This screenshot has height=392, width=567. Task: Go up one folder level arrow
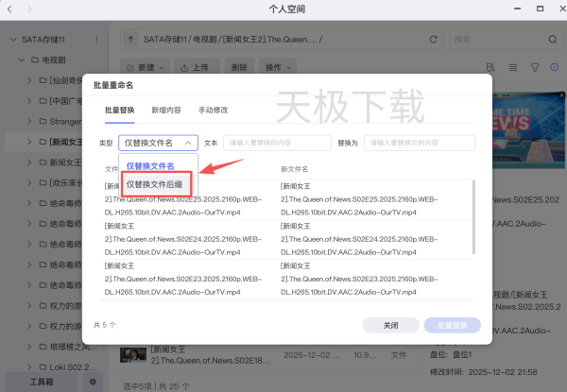(x=129, y=40)
